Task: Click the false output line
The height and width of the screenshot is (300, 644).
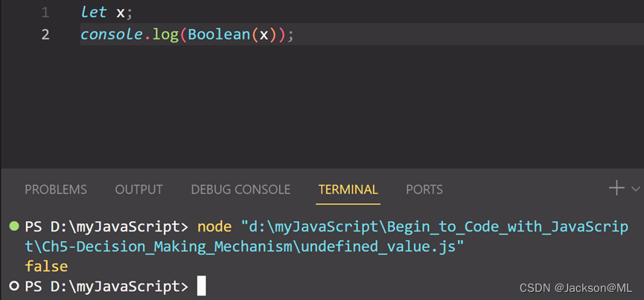Action: pyautogui.click(x=46, y=266)
